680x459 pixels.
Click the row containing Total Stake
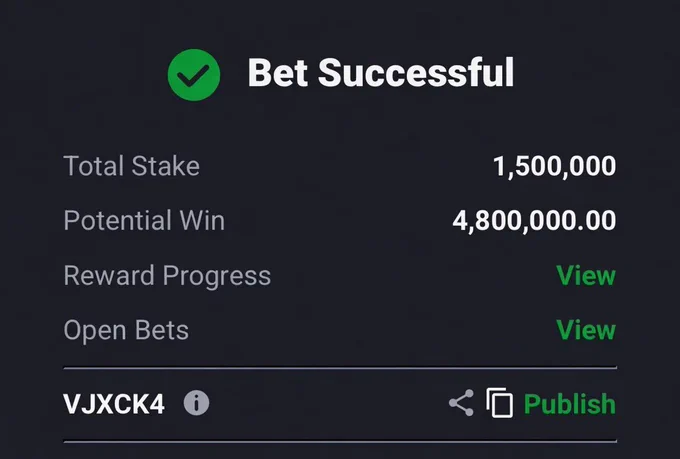340,166
